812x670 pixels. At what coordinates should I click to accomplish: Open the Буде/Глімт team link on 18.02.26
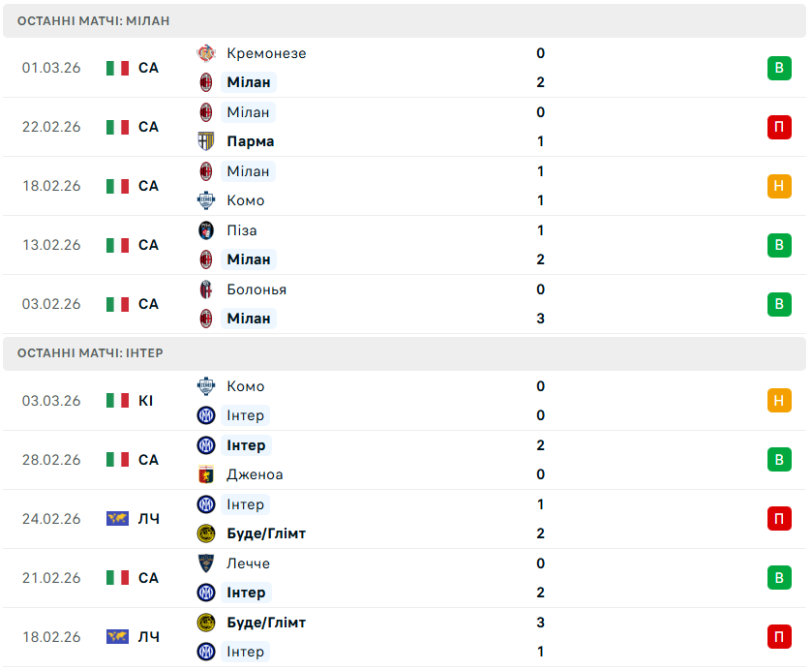[266, 623]
